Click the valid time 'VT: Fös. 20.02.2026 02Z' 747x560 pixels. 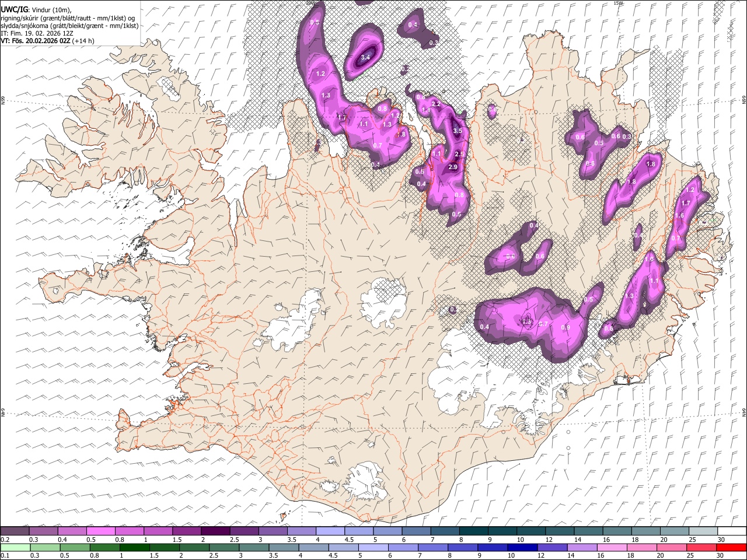(36, 41)
